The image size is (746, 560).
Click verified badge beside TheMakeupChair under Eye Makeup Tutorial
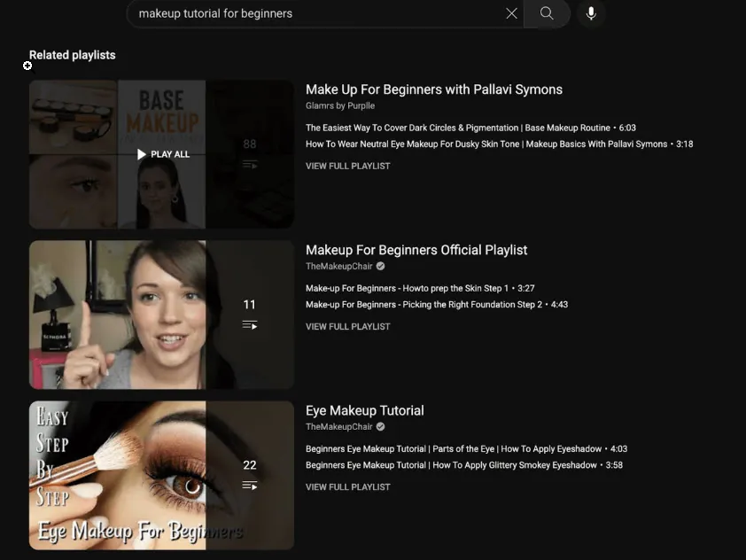[380, 427]
